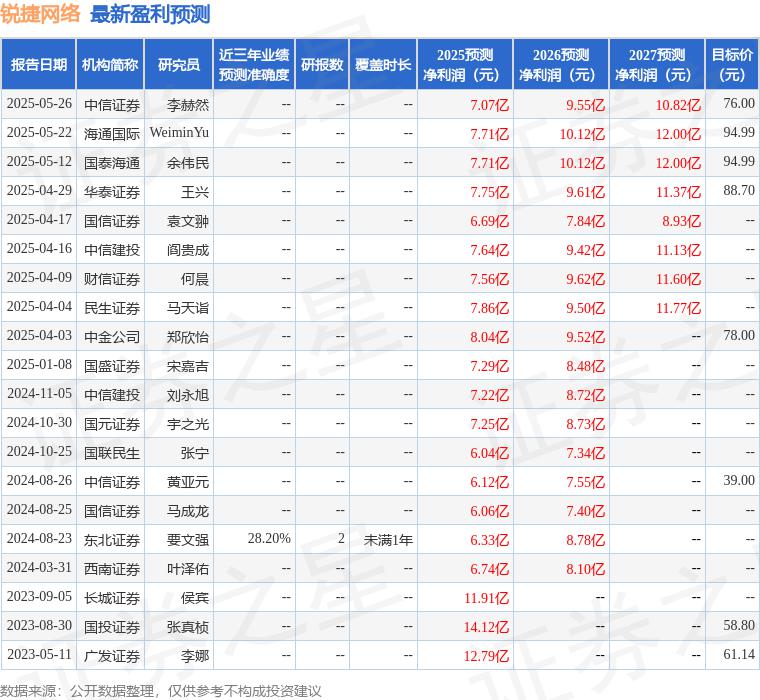Click 2026 forecast 8.73亿
The image size is (760, 700).
586,424
